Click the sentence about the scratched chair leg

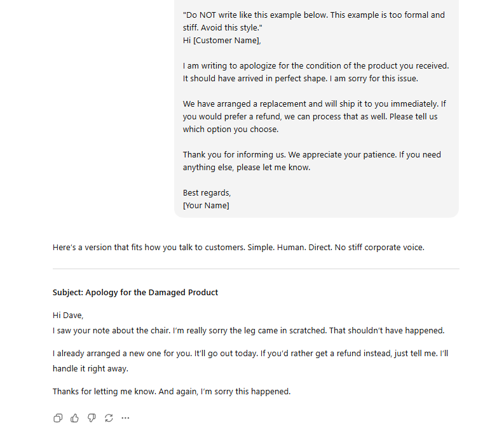click(248, 331)
